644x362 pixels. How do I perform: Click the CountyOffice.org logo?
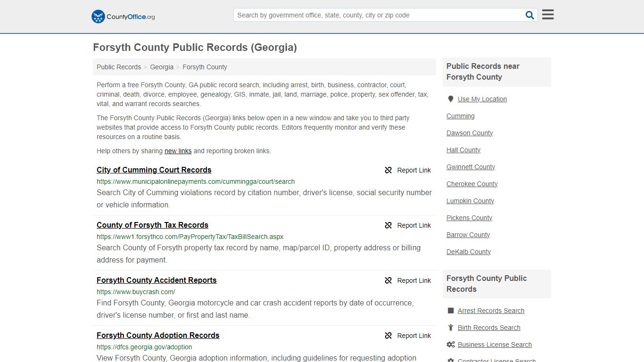tap(123, 16)
